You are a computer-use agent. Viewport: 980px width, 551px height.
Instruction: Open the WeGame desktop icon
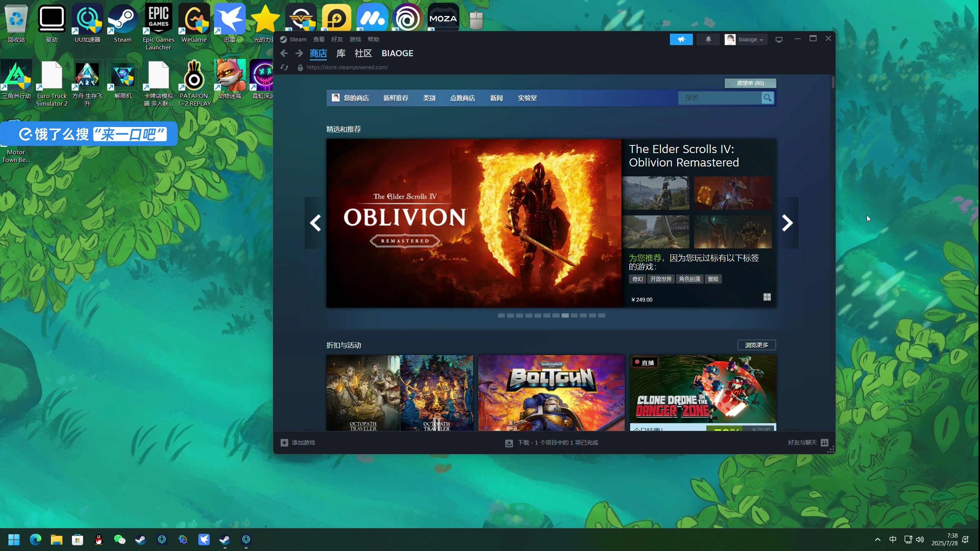tap(194, 23)
